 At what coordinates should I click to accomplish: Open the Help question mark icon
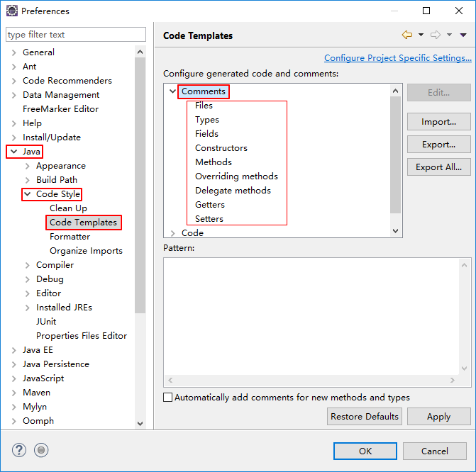[x=19, y=450]
